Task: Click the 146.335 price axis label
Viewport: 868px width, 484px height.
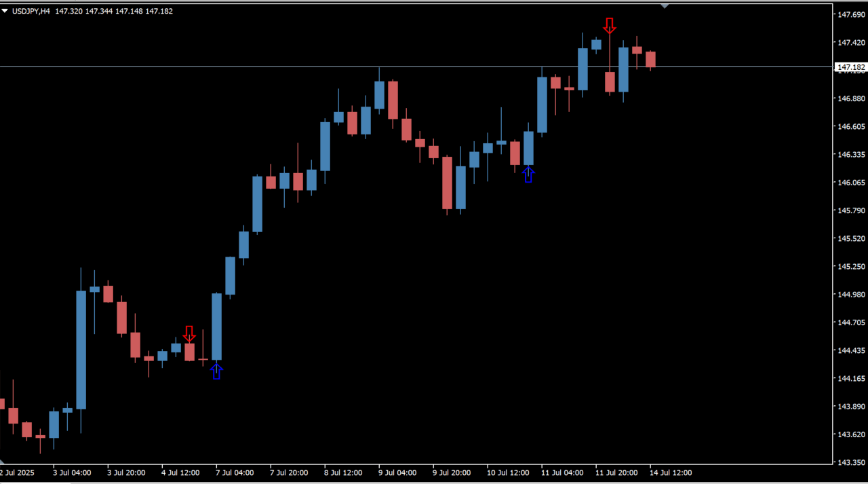Action: pos(852,154)
